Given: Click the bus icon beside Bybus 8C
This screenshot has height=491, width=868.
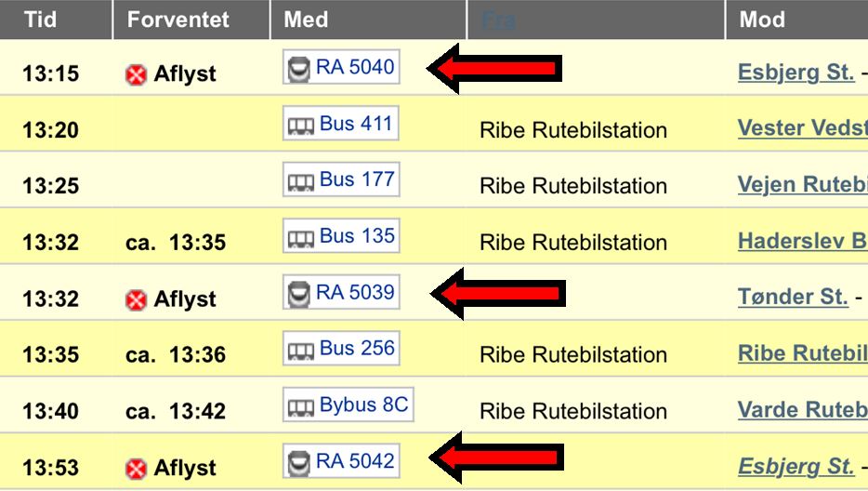Looking at the screenshot, I should [301, 406].
